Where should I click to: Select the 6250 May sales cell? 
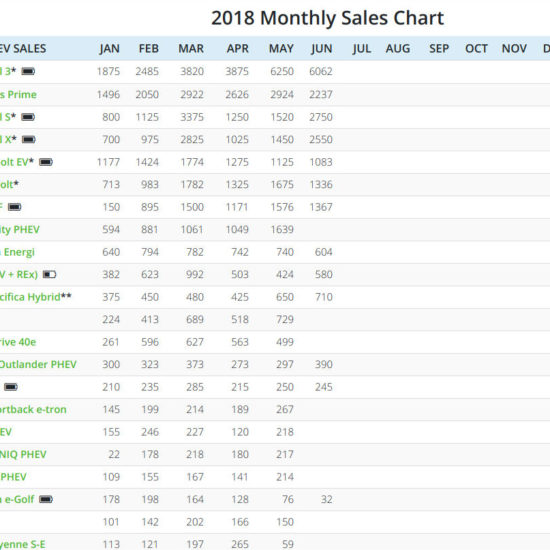tap(282, 72)
